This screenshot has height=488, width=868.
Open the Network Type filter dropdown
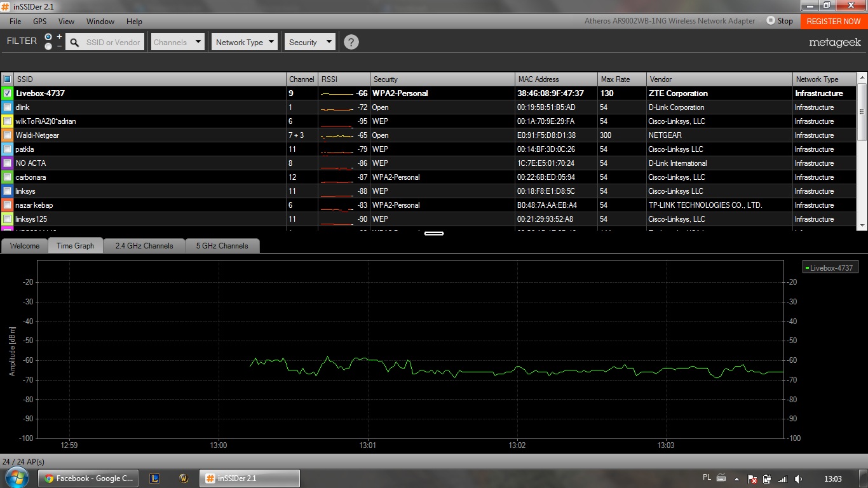(x=245, y=42)
